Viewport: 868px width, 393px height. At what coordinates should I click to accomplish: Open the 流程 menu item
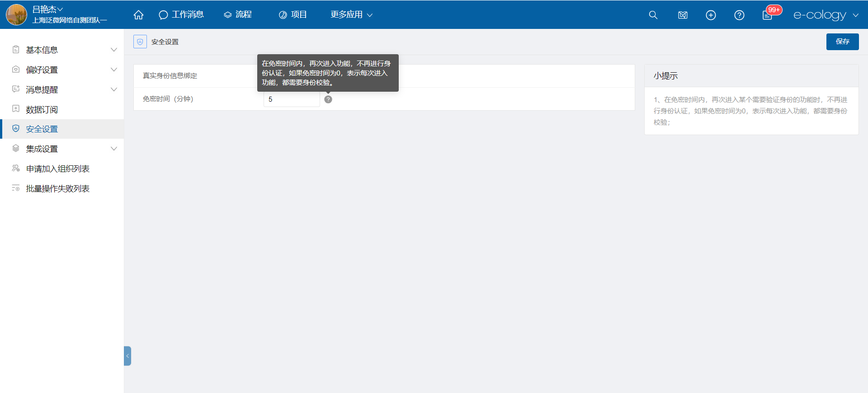point(238,14)
